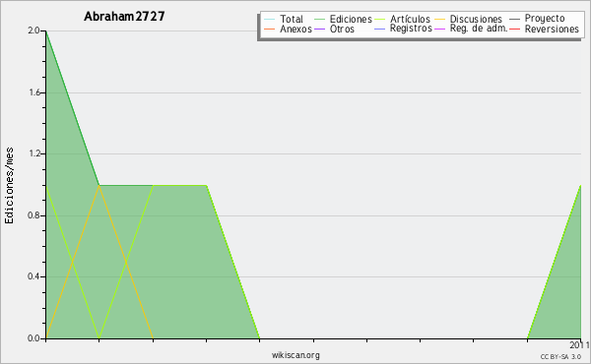591x364 pixels.
Task: Click the 1.6 y-axis value
Action: pos(34,92)
